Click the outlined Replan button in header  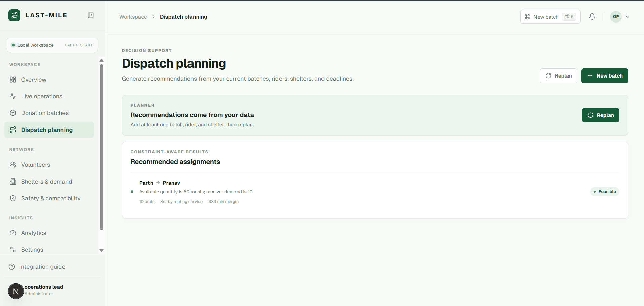(x=558, y=76)
